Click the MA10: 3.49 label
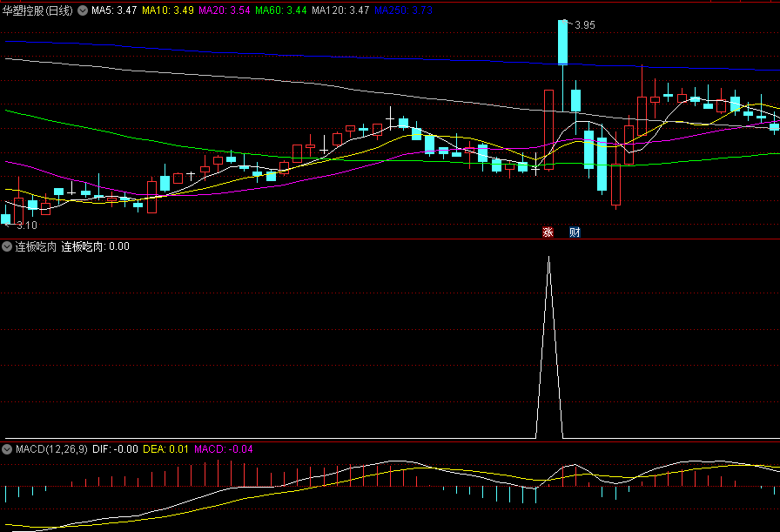This screenshot has height=532, width=780. [x=168, y=10]
